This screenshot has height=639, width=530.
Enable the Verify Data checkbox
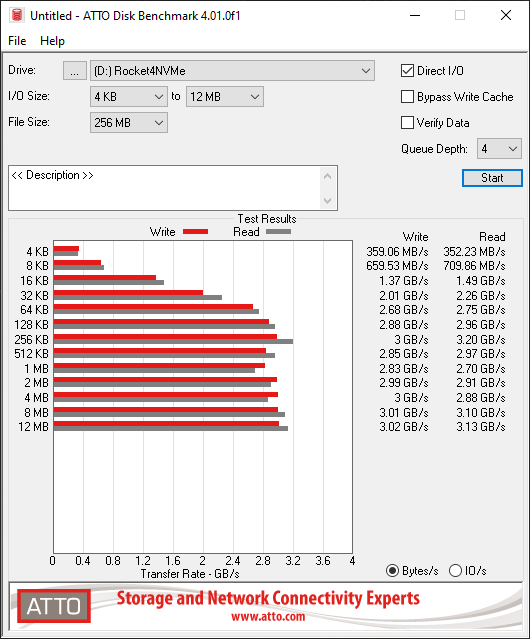pos(407,123)
